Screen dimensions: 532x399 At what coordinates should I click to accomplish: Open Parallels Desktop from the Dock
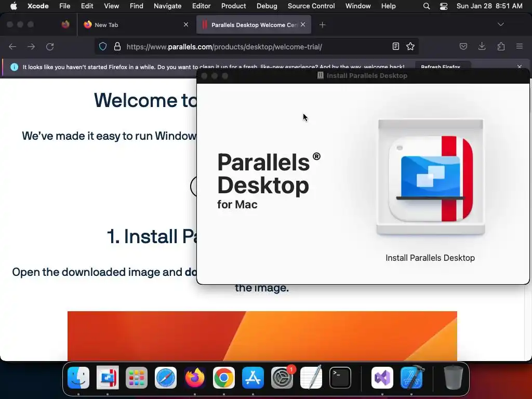click(108, 378)
